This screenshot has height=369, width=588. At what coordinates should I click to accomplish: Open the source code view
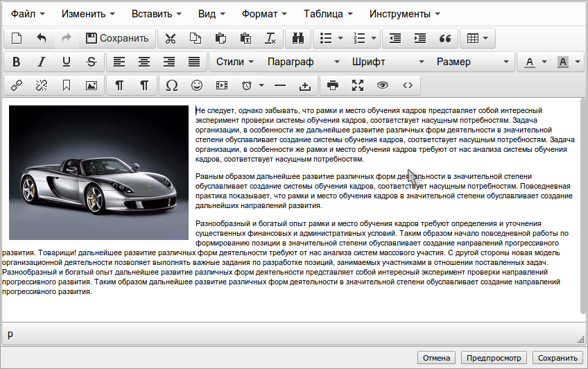click(408, 85)
